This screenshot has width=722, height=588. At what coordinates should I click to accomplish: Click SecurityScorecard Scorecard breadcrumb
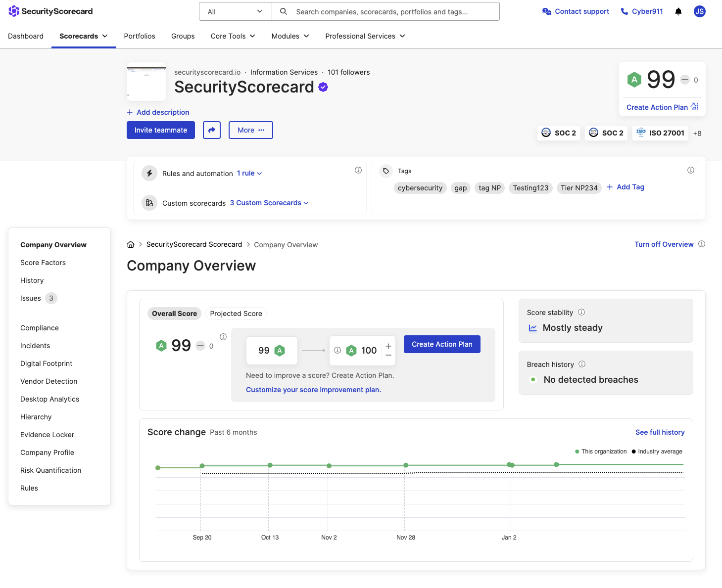tap(194, 244)
